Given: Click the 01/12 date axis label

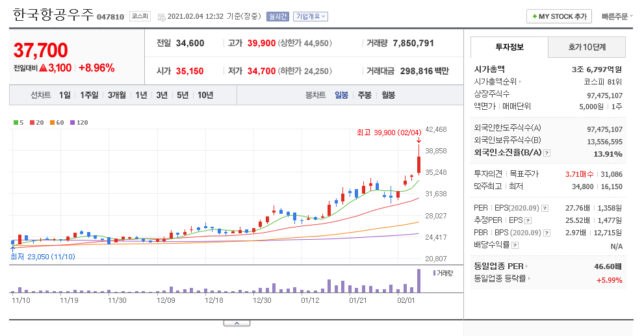Looking at the screenshot, I should pos(310,300).
